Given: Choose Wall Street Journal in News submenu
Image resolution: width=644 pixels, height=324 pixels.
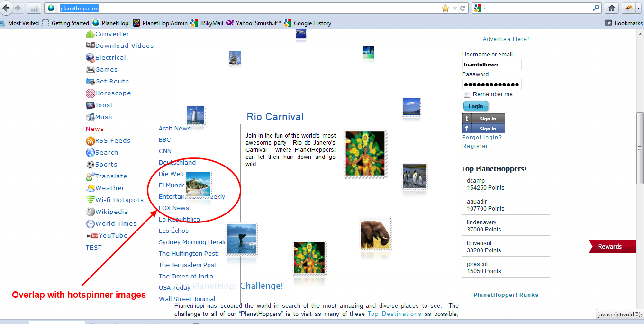Looking at the screenshot, I should tap(187, 299).
